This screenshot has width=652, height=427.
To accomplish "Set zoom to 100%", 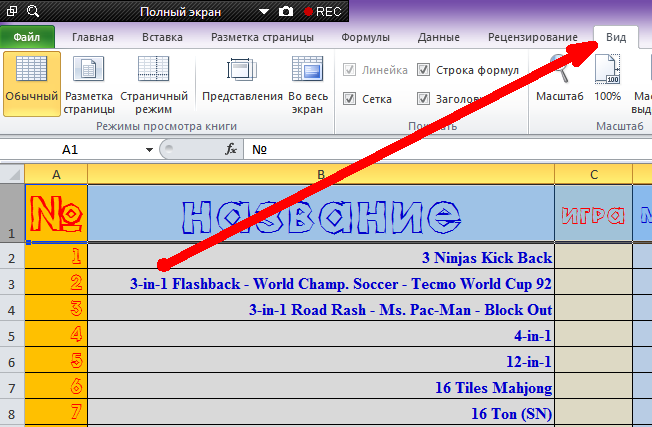I will [608, 79].
